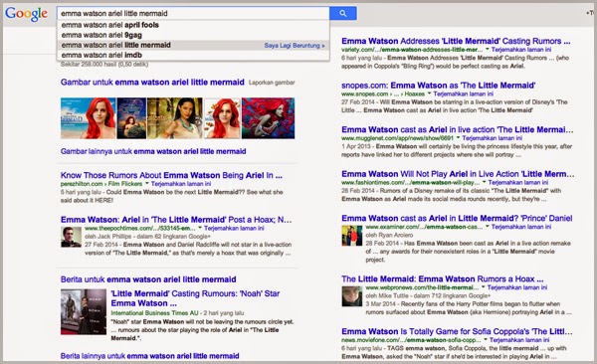Expand dropdown arrow beside webpronews.com URL

point(484,287)
